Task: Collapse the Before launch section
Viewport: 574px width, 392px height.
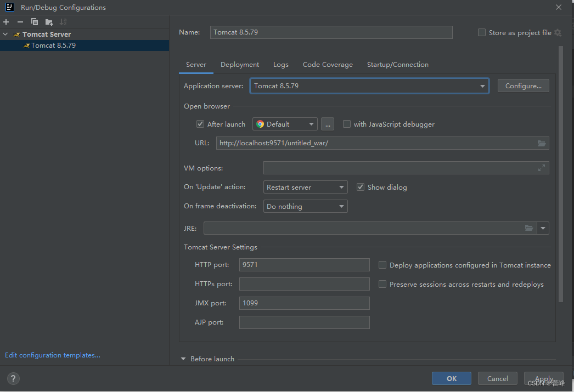Action: tap(183, 359)
